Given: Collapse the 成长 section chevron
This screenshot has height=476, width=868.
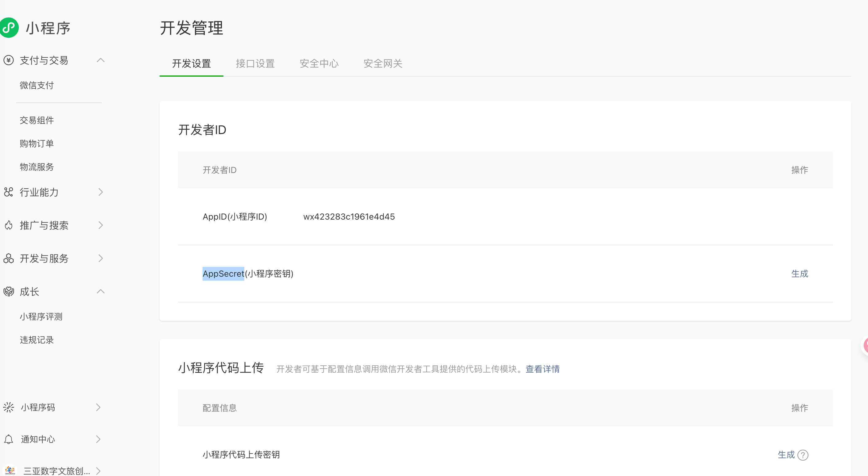Looking at the screenshot, I should [100, 292].
